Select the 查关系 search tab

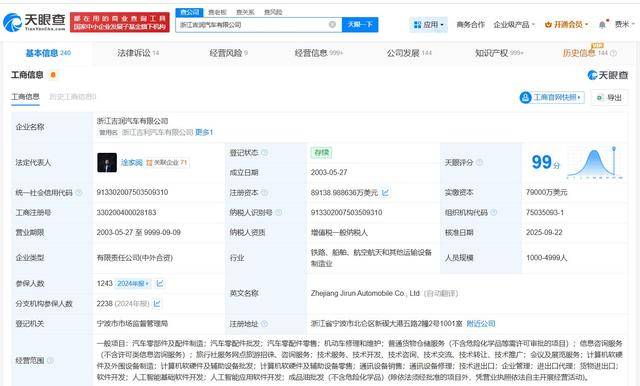[245, 12]
